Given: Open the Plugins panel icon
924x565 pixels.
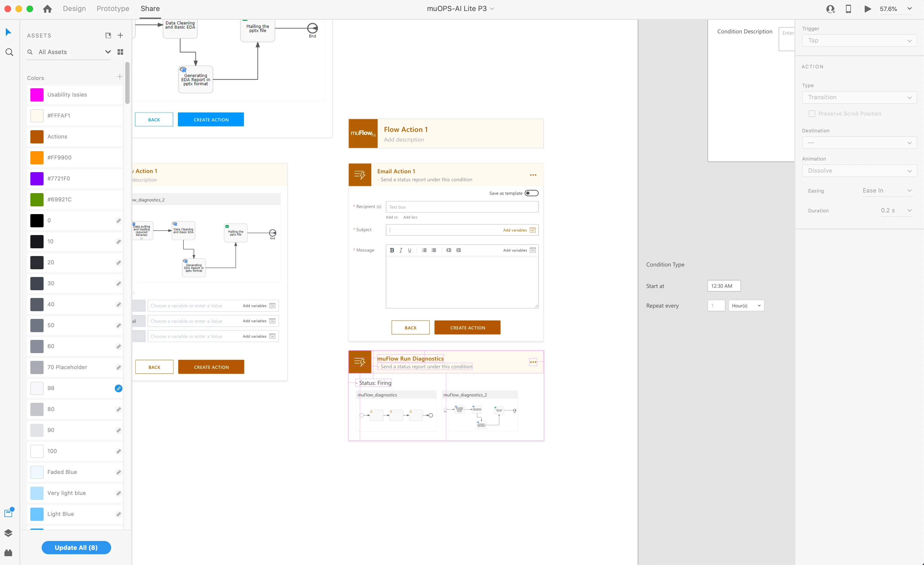Looking at the screenshot, I should 8,553.
